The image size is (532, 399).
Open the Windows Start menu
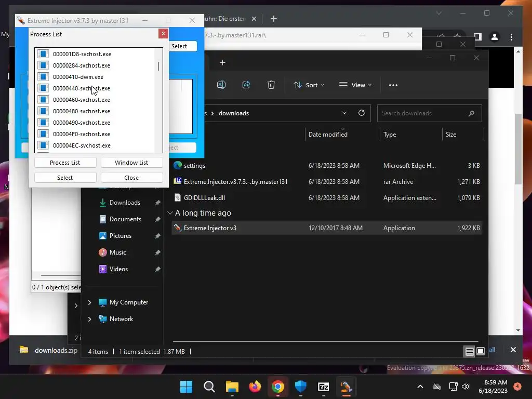point(187,387)
